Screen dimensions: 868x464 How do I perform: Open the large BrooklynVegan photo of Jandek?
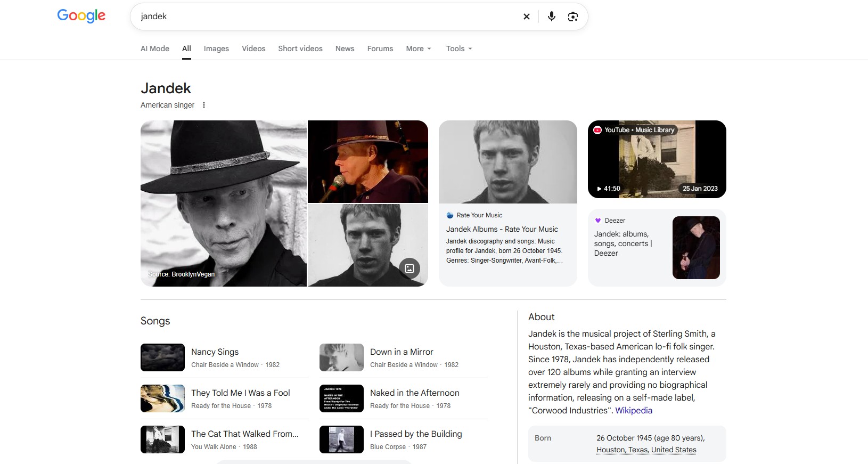[x=224, y=203]
